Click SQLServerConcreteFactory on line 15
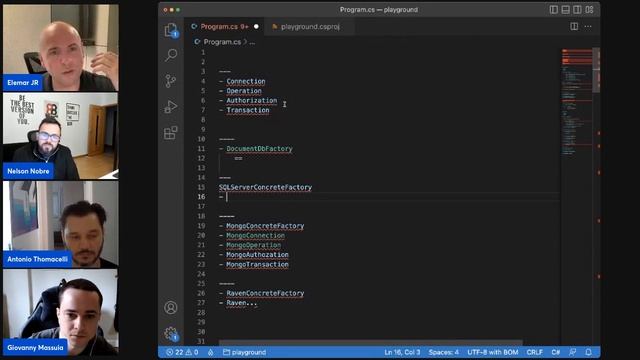 (x=265, y=187)
